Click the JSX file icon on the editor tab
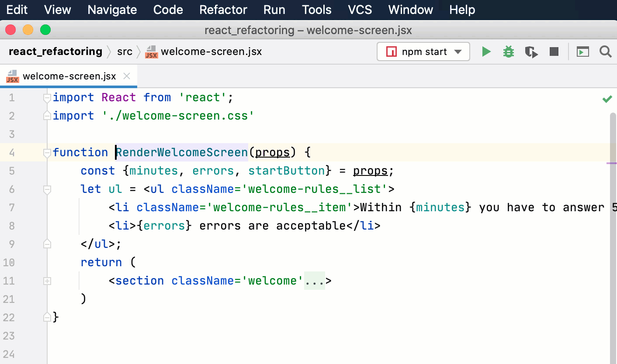Image resolution: width=617 pixels, height=364 pixels. click(x=12, y=76)
